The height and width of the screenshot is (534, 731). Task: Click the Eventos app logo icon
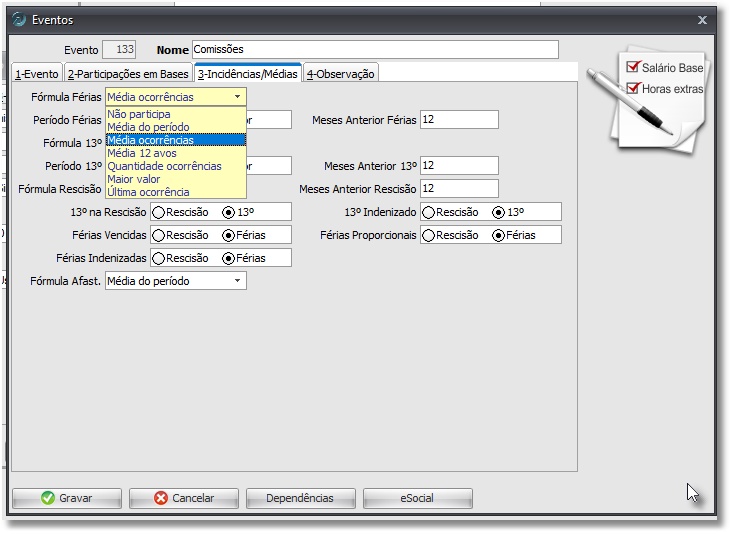coord(19,19)
